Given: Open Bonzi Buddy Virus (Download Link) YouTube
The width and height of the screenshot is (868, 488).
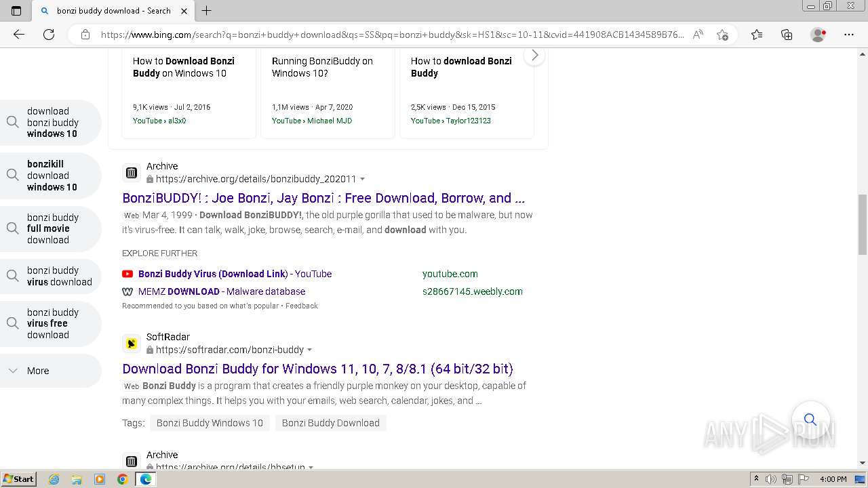Looking at the screenshot, I should pyautogui.click(x=235, y=274).
